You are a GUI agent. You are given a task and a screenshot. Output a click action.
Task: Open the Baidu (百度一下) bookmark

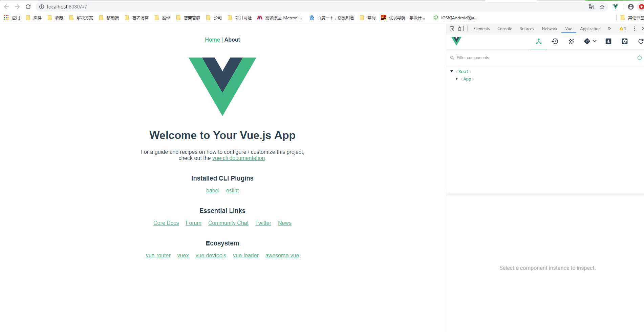[x=331, y=18]
